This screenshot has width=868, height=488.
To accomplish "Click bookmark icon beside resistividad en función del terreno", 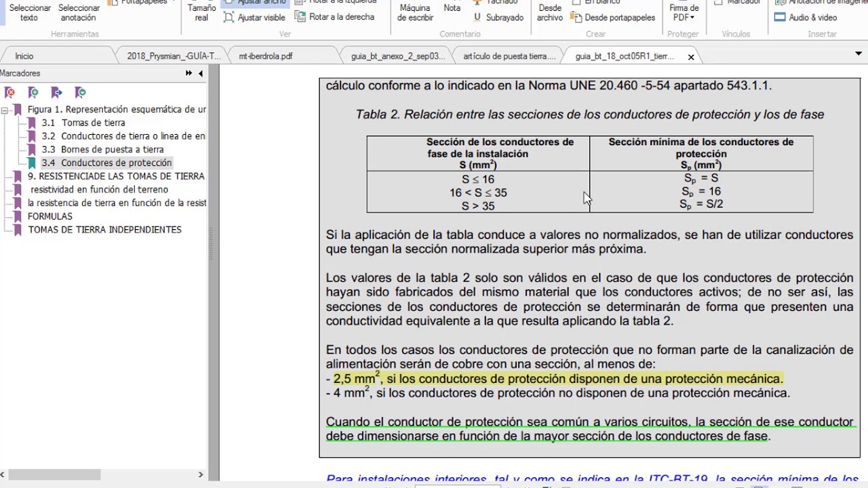I will 18,190.
